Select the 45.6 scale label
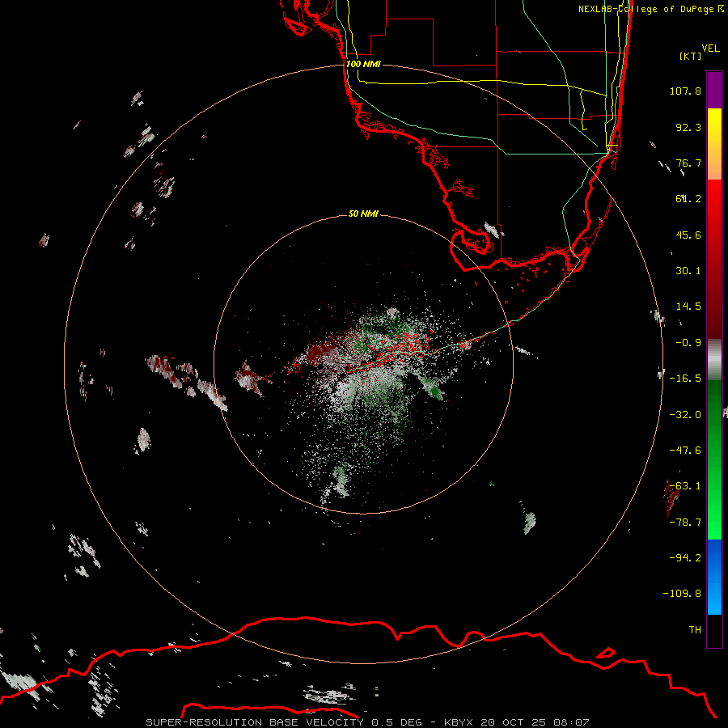Viewport: 728px width, 728px height. (x=688, y=235)
